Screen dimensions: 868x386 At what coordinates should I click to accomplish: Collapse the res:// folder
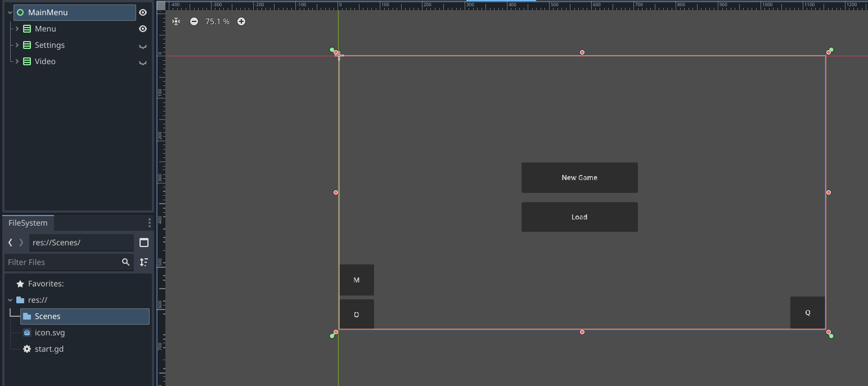tap(10, 300)
